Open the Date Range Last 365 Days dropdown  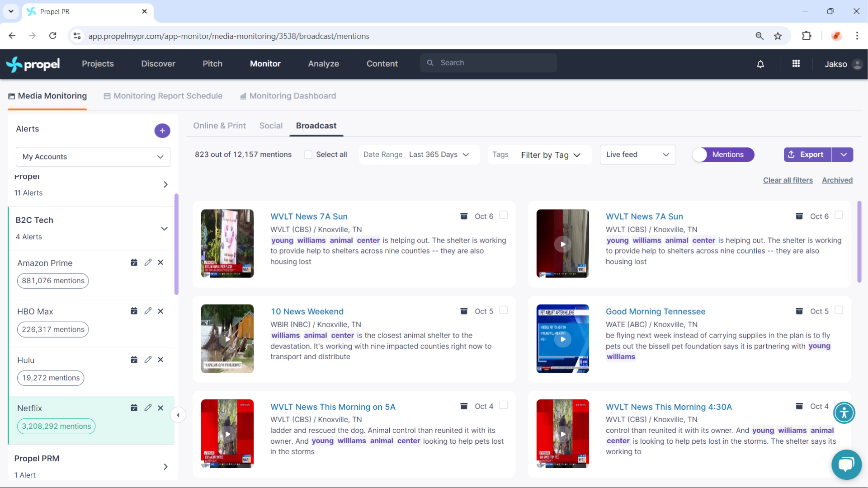pyautogui.click(x=420, y=155)
